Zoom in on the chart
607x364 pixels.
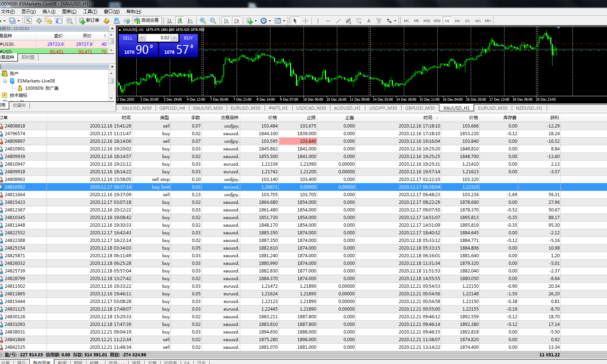(203, 21)
